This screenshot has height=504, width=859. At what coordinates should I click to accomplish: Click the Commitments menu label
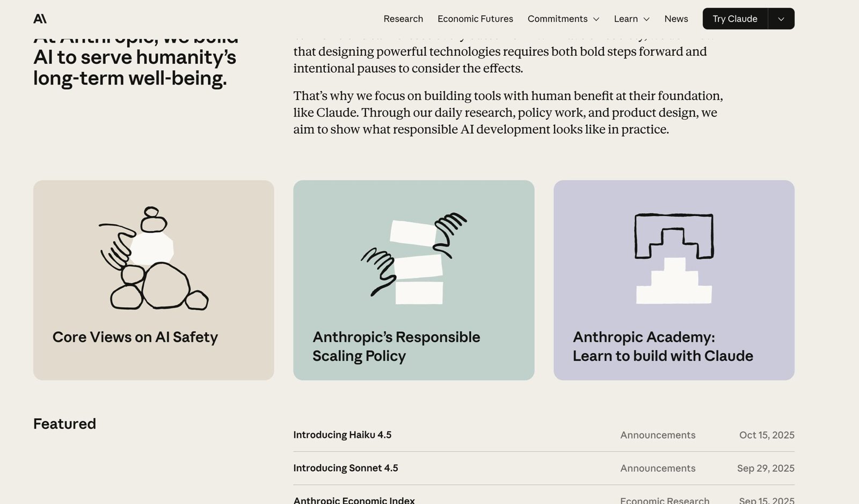(557, 19)
